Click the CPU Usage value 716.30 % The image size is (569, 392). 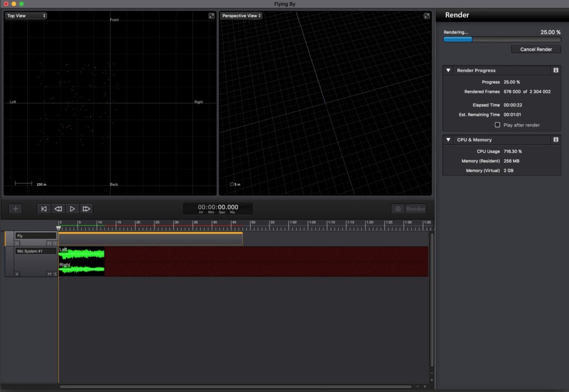(x=512, y=151)
